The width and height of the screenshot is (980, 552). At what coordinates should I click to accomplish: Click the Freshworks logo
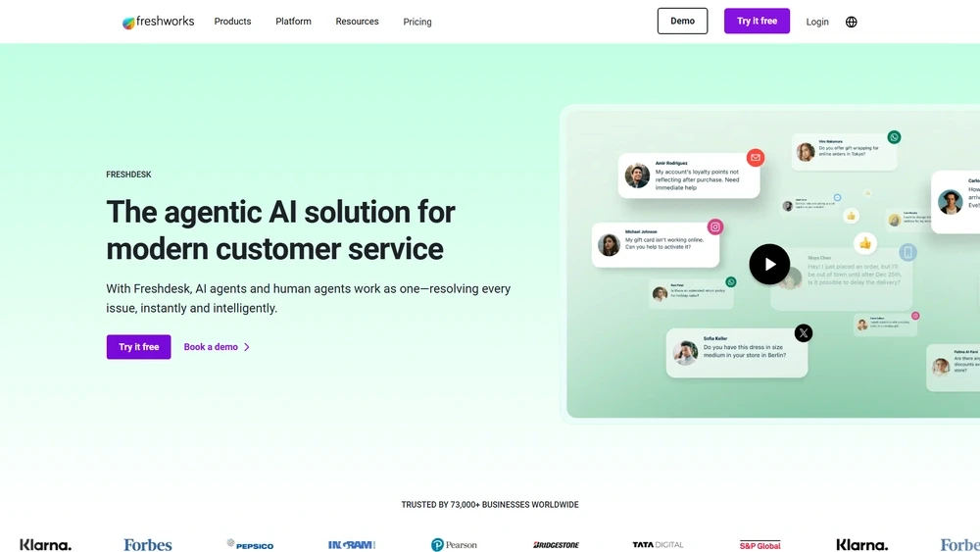point(158,22)
